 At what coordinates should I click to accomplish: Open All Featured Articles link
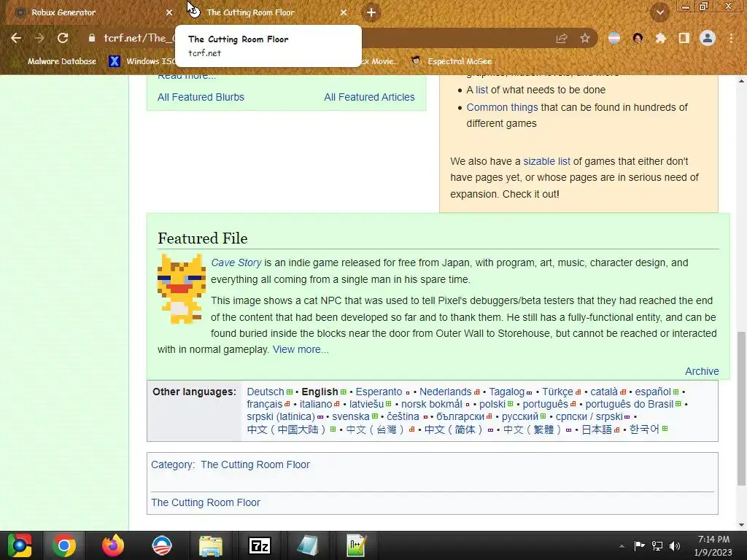point(369,97)
